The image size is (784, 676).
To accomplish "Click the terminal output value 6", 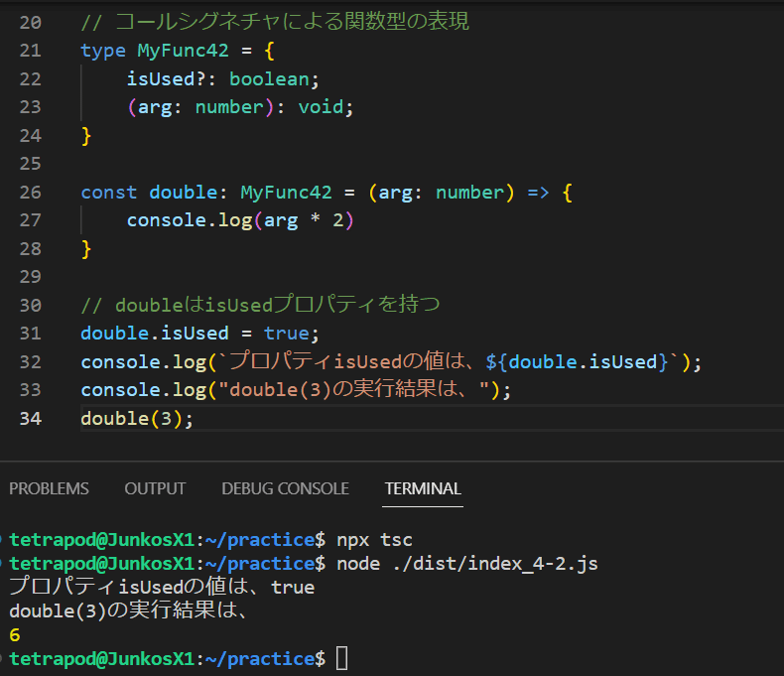I will pyautogui.click(x=15, y=635).
